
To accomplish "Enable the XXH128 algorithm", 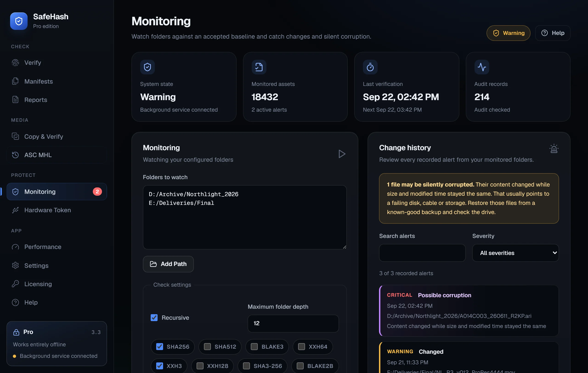I will 200,366.
